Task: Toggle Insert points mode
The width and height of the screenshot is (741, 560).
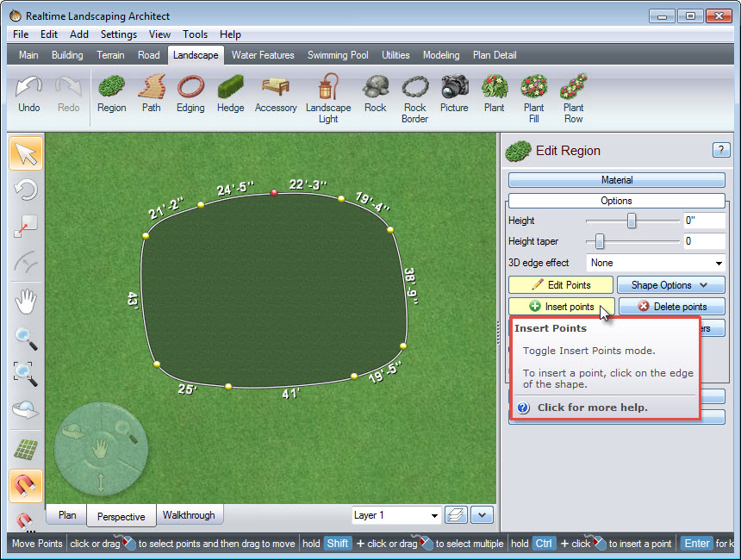Action: [562, 306]
